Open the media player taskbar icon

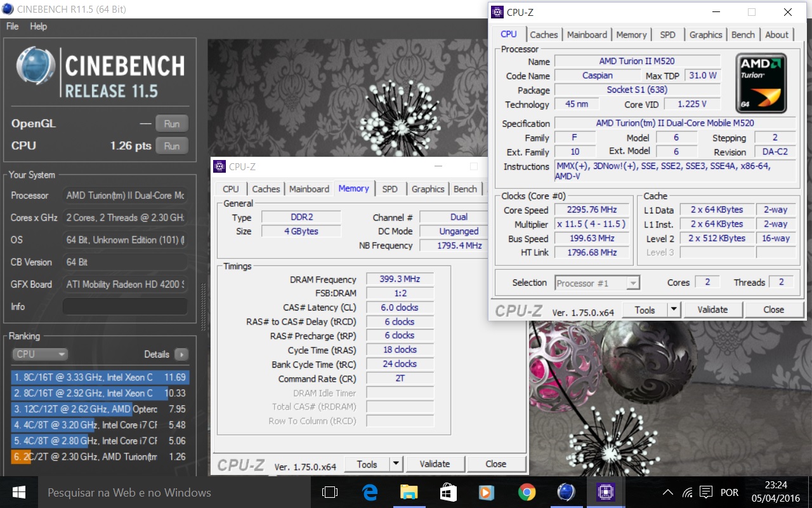point(487,492)
